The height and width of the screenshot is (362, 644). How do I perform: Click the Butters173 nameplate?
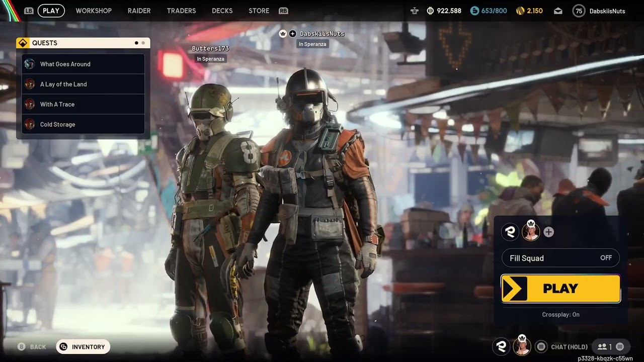click(x=210, y=49)
